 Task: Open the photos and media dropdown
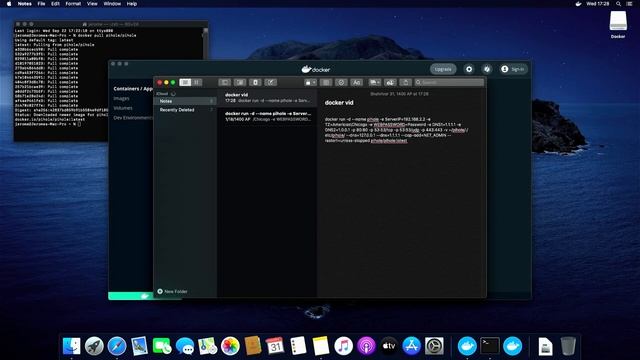(375, 82)
